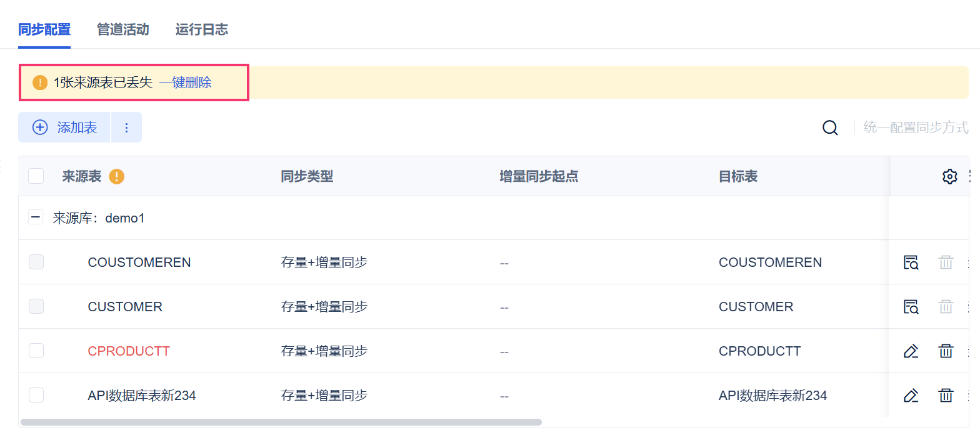Click the horizontal table scrollbar
Screen dimensions: 980x445
[x=281, y=422]
